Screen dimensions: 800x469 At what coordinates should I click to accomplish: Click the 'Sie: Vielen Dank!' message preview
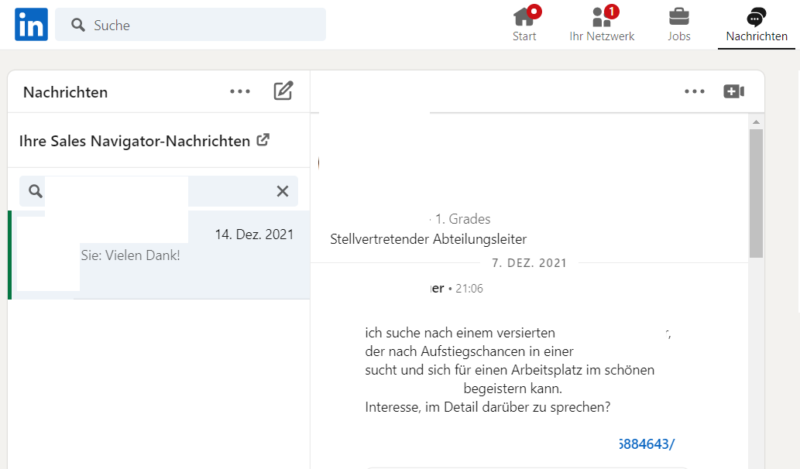tap(130, 256)
